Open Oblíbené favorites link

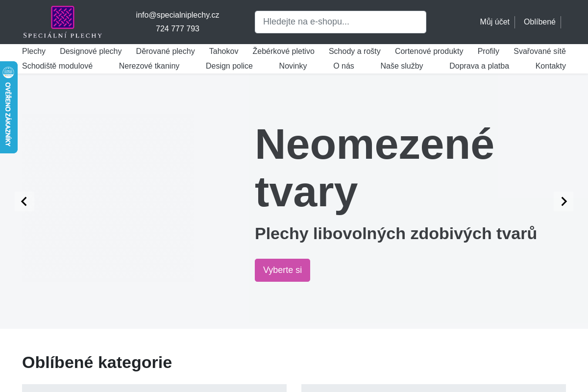[x=539, y=22]
